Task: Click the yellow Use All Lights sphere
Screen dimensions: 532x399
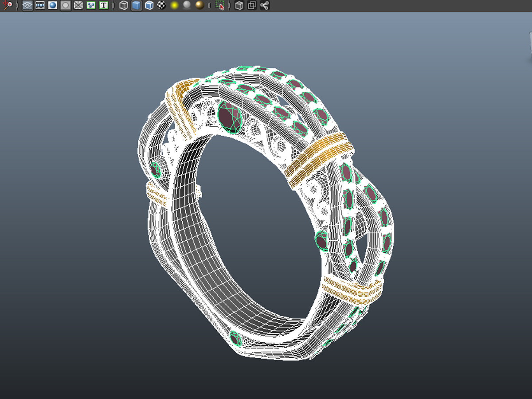Action: tap(175, 6)
